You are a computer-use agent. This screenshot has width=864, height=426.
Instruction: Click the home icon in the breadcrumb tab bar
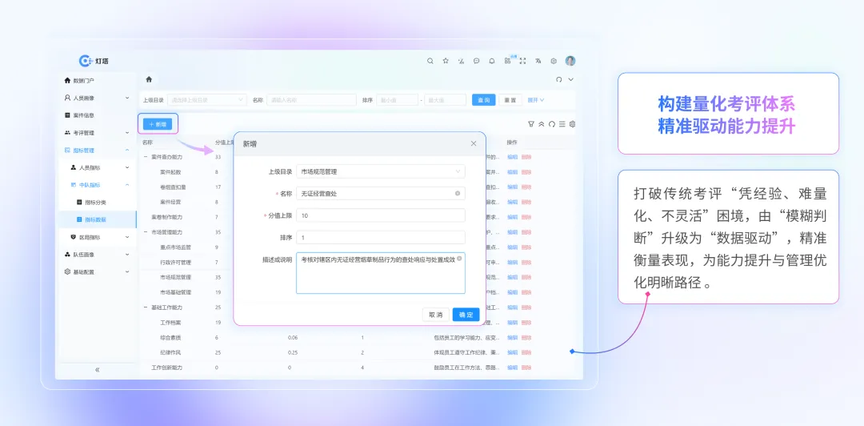(149, 79)
